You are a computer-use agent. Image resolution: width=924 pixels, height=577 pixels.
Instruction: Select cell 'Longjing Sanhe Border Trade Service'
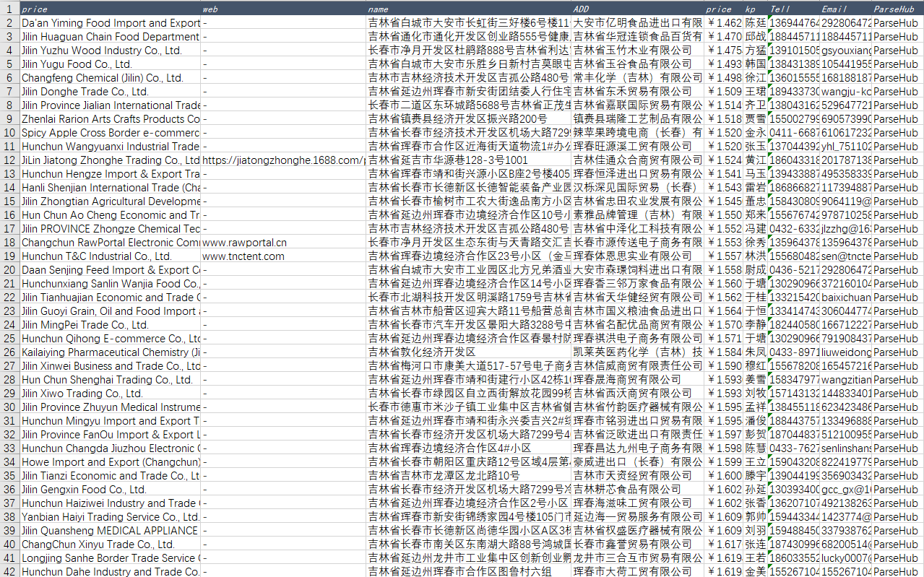[x=111, y=558]
